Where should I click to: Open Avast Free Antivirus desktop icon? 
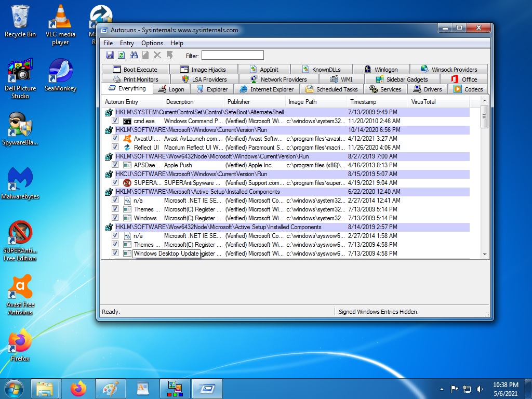[20, 295]
